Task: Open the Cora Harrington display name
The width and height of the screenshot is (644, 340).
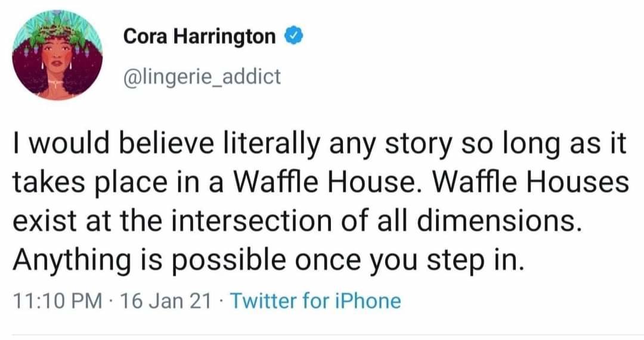Action: (200, 37)
